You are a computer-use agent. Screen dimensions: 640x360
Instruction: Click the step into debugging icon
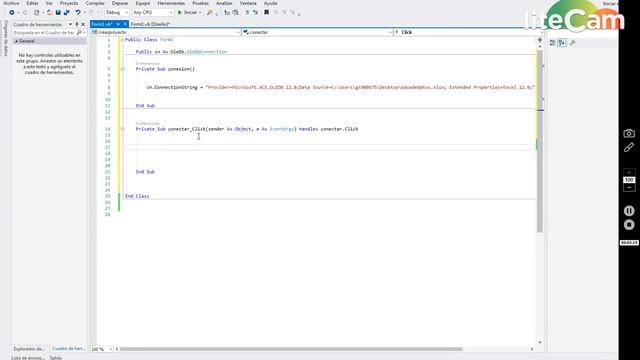click(227, 13)
